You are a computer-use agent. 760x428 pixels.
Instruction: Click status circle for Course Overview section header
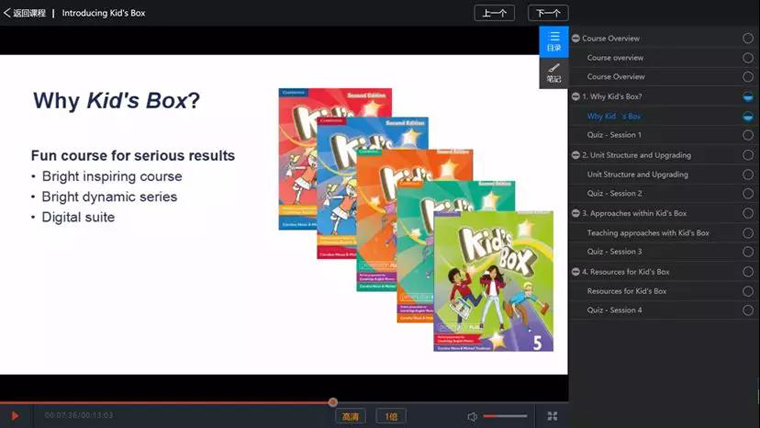[x=748, y=38]
